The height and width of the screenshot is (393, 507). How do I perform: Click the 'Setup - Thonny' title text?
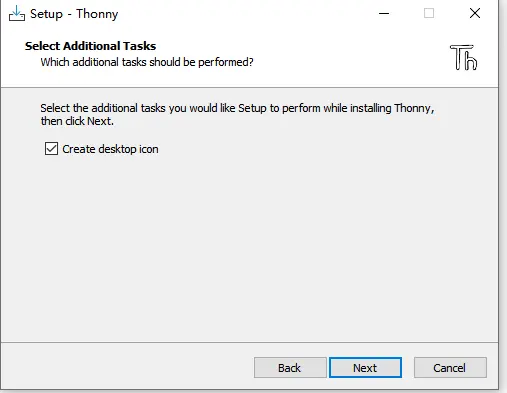(x=74, y=14)
